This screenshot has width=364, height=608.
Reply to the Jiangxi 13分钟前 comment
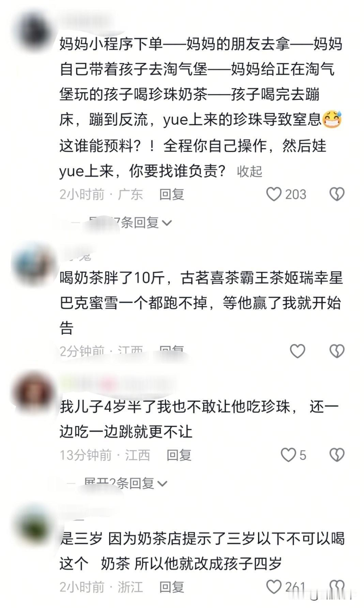click(179, 455)
